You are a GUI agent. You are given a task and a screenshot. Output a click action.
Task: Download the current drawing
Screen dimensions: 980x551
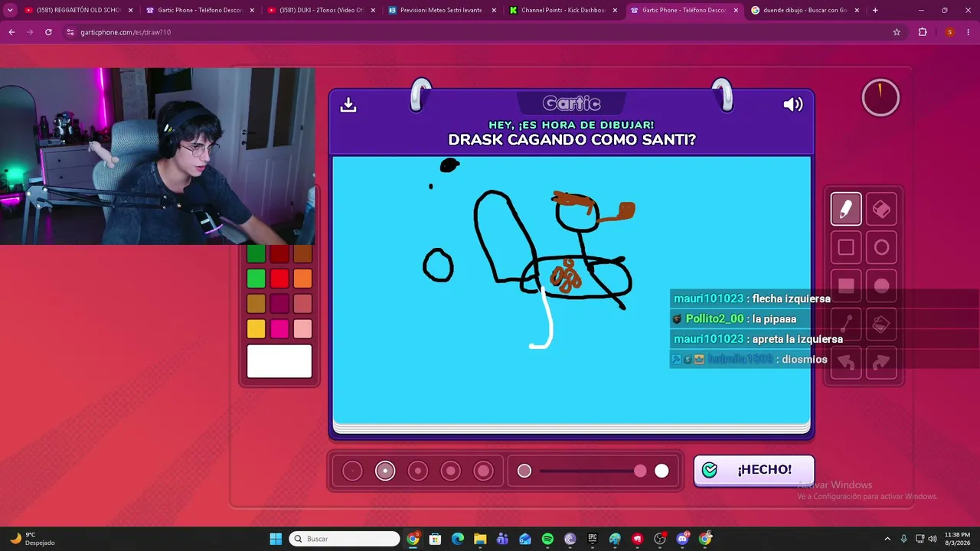click(348, 104)
